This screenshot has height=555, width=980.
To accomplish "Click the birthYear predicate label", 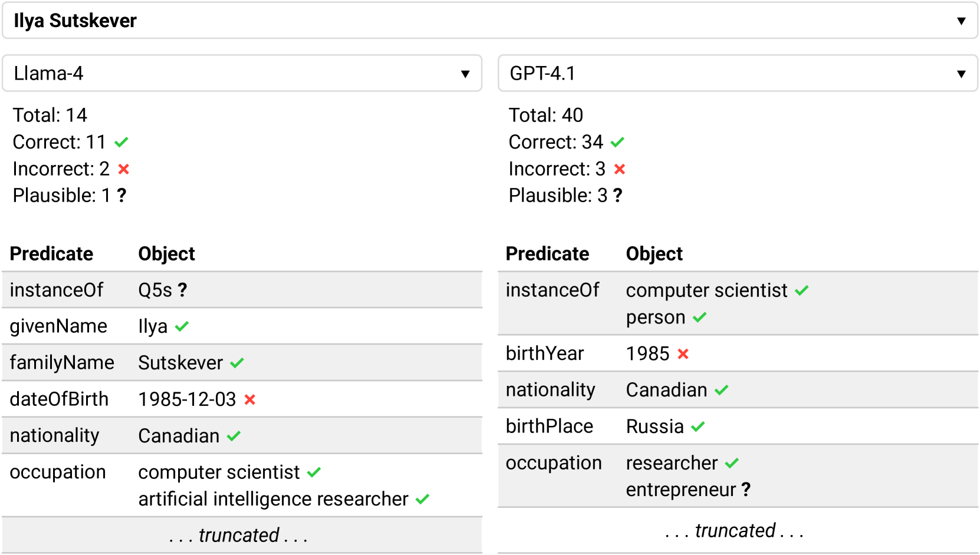I will coord(544,353).
